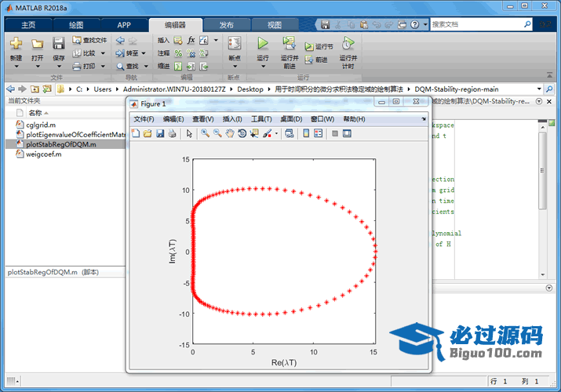Click Desktop in the folder path

tap(250, 89)
